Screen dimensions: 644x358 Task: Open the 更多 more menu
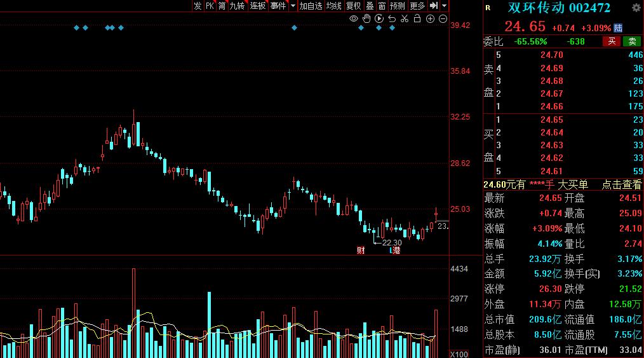click(417, 6)
